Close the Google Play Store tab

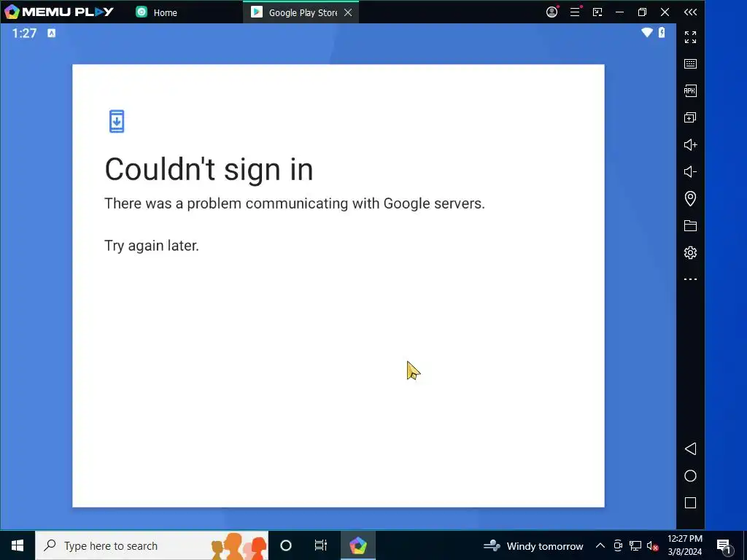[348, 12]
